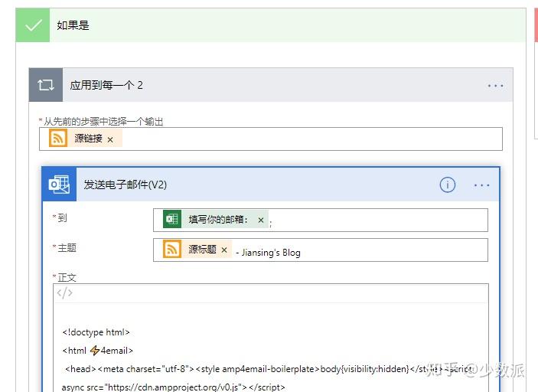The image size is (538, 392).
Task: Remove the 源标题 token with its X
Action: click(x=224, y=250)
